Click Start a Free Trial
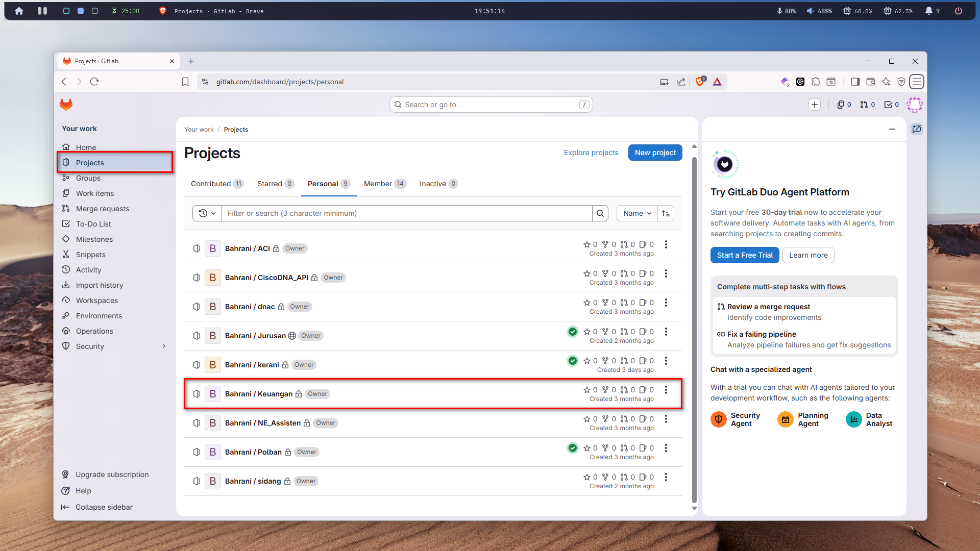This screenshot has height=551, width=980. click(x=745, y=255)
